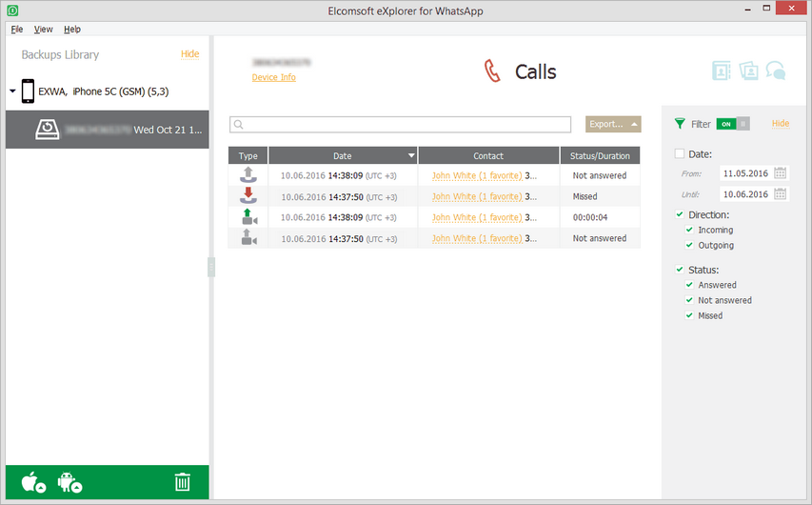Uncheck the Status checkbox

tap(680, 269)
